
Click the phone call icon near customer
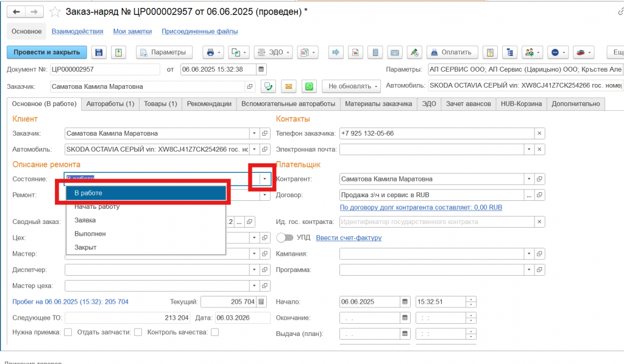268,86
